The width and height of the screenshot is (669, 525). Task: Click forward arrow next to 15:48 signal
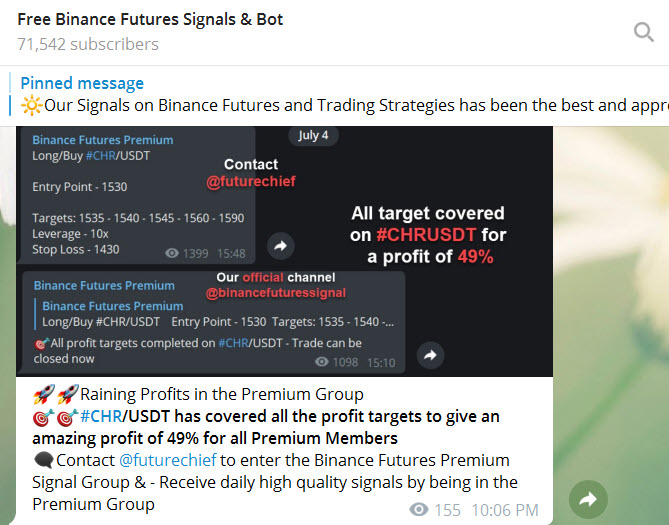[280, 246]
